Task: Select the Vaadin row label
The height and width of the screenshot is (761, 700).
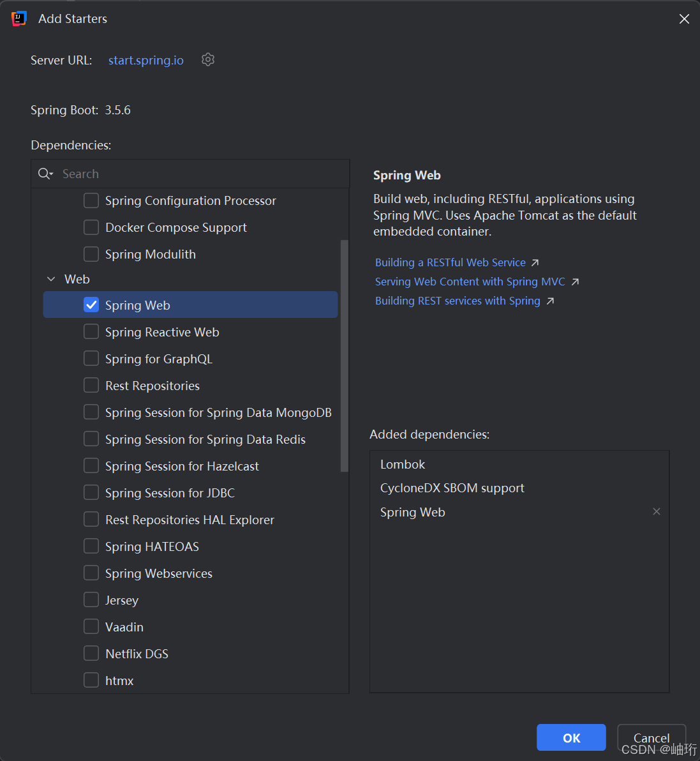Action: (124, 627)
